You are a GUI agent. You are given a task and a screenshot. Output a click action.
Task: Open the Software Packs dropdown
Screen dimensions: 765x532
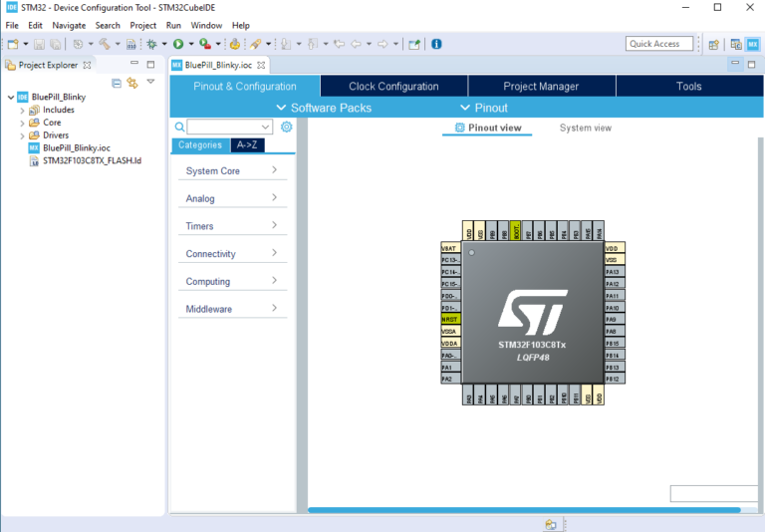324,108
